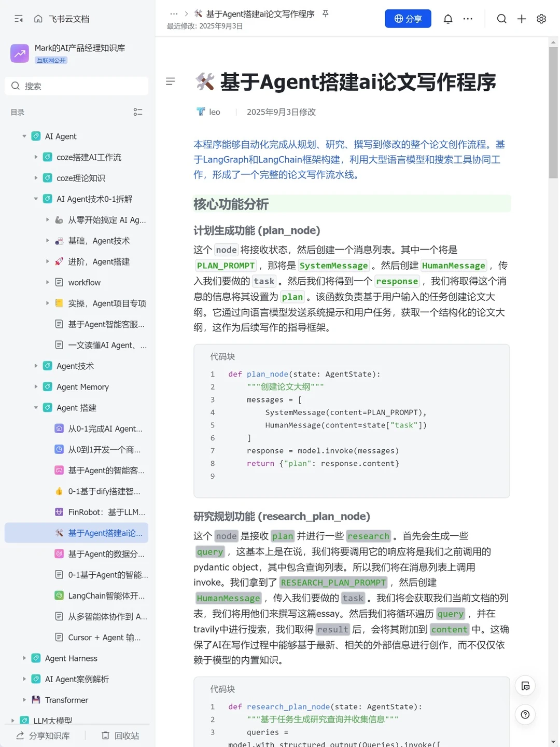560x747 pixels.
Task: Select 基于Agent搭建ai论... in tree
Action: [x=77, y=533]
